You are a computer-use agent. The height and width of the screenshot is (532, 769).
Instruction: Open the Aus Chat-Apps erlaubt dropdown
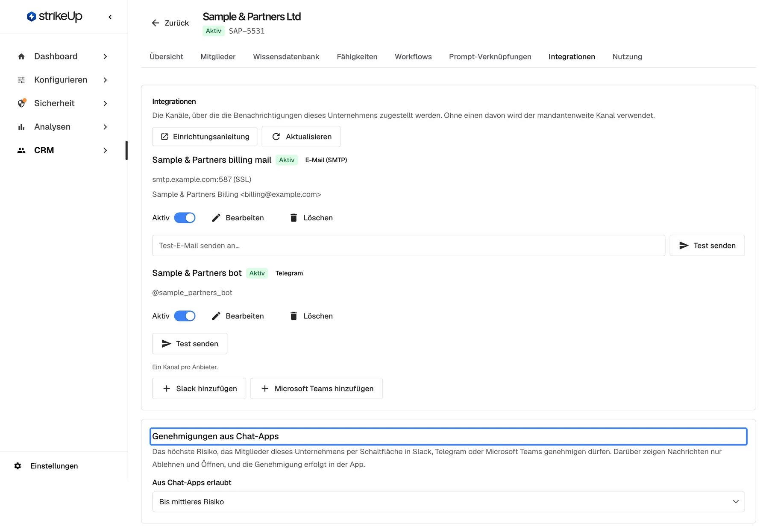(448, 502)
